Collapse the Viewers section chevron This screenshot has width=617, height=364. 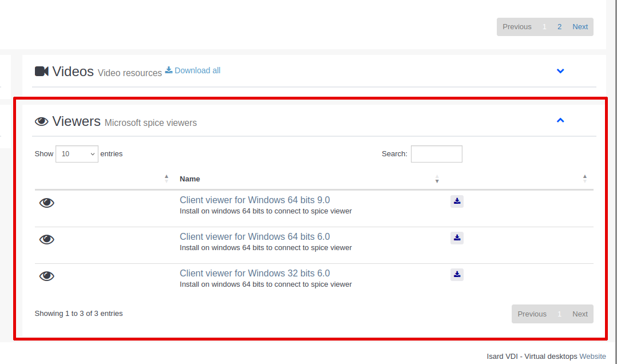[560, 120]
